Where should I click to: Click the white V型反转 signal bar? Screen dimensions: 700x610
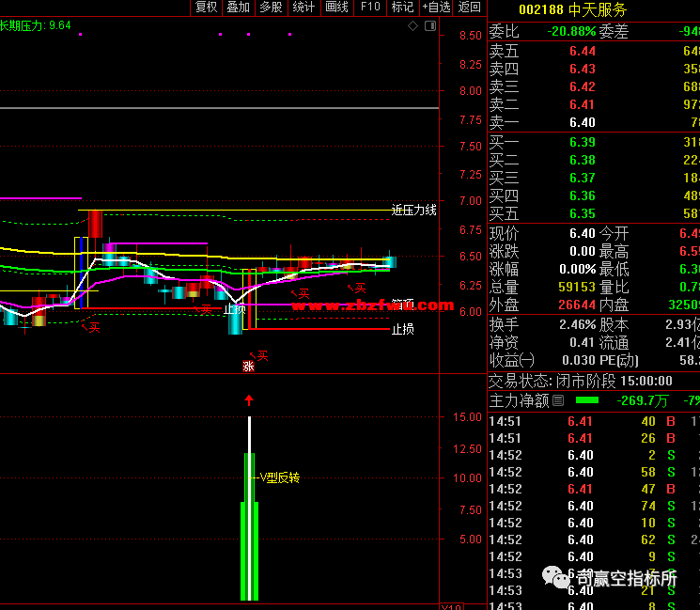(250, 508)
